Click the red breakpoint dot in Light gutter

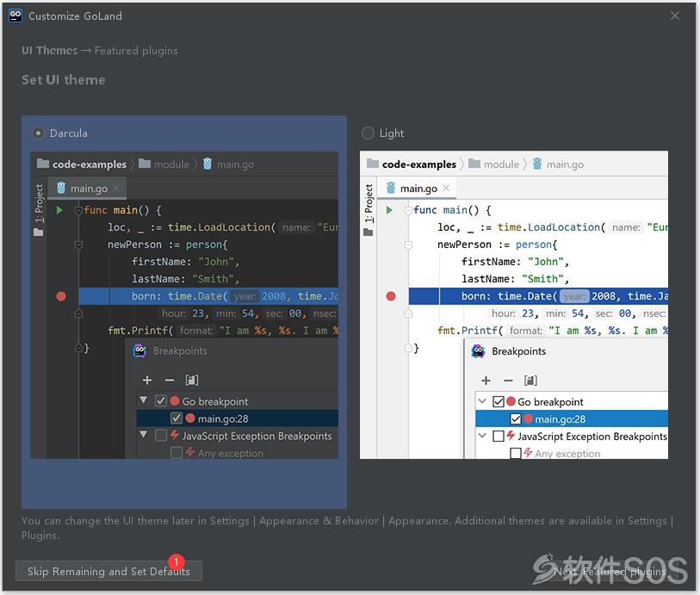391,296
